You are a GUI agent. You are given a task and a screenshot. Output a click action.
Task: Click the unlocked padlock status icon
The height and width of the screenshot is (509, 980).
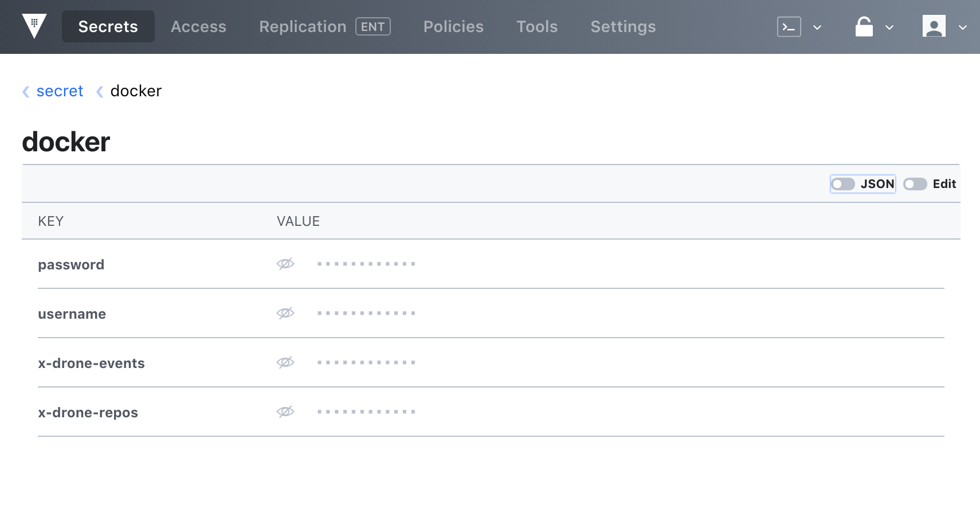point(864,26)
